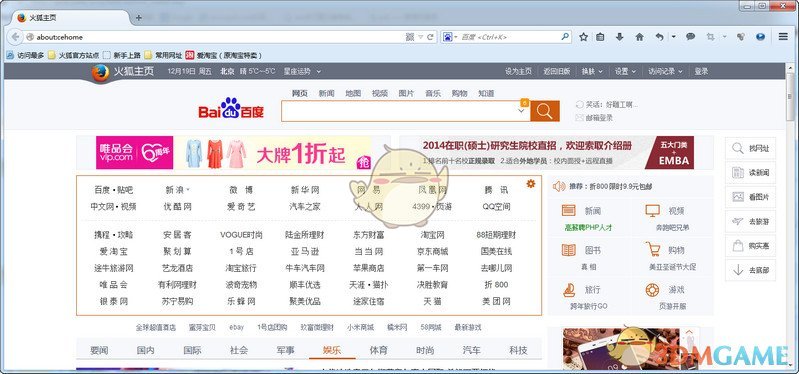Open the hamburger menu icon
The image size is (799, 374).
[x=783, y=37]
